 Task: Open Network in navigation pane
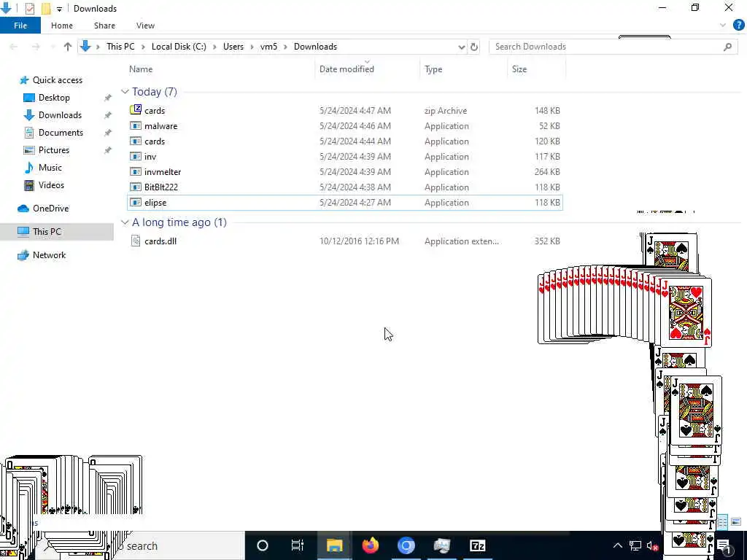click(x=49, y=255)
